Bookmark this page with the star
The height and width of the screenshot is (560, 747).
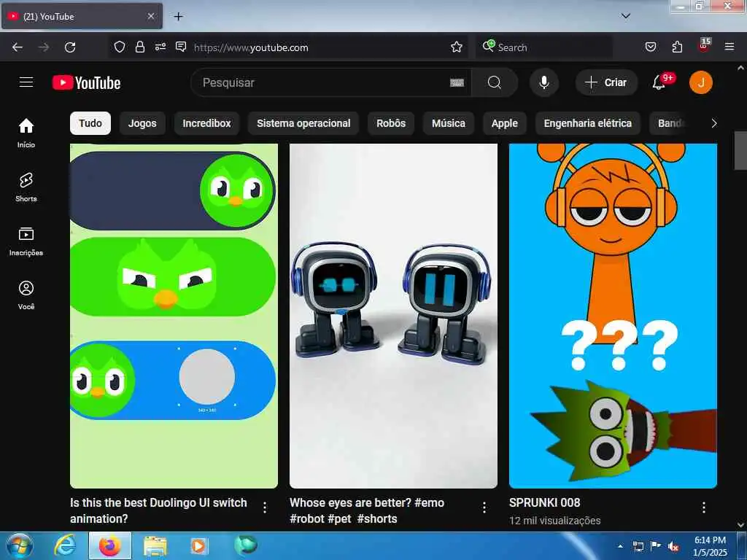point(457,47)
